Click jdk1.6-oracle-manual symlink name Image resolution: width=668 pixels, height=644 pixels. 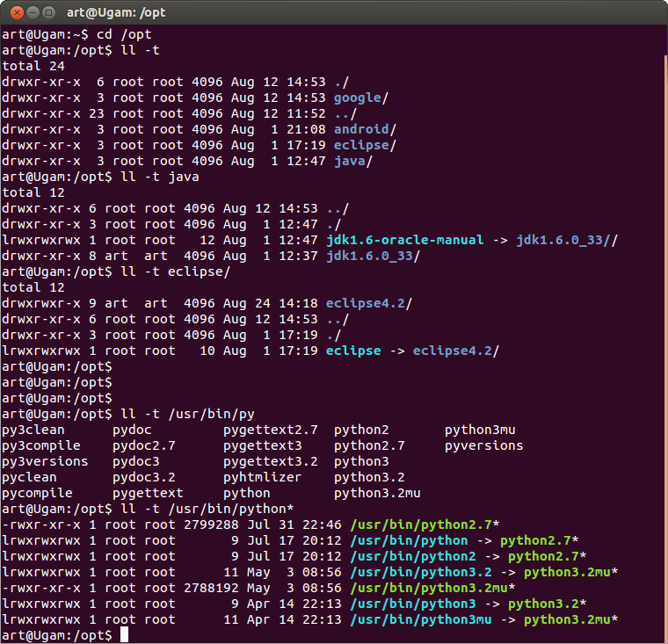[x=404, y=240]
